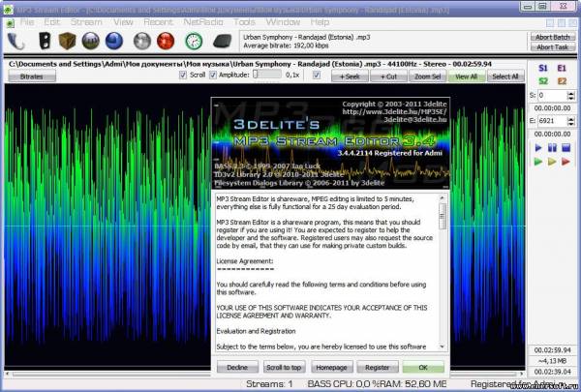Toggle the unlabeled checkbox left of +Seek
The width and height of the screenshot is (581, 392).
pyautogui.click(x=317, y=75)
